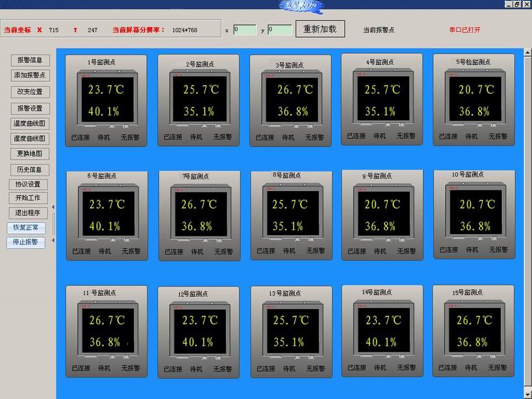Click 已连接 status under 9号监测点

(x=357, y=251)
